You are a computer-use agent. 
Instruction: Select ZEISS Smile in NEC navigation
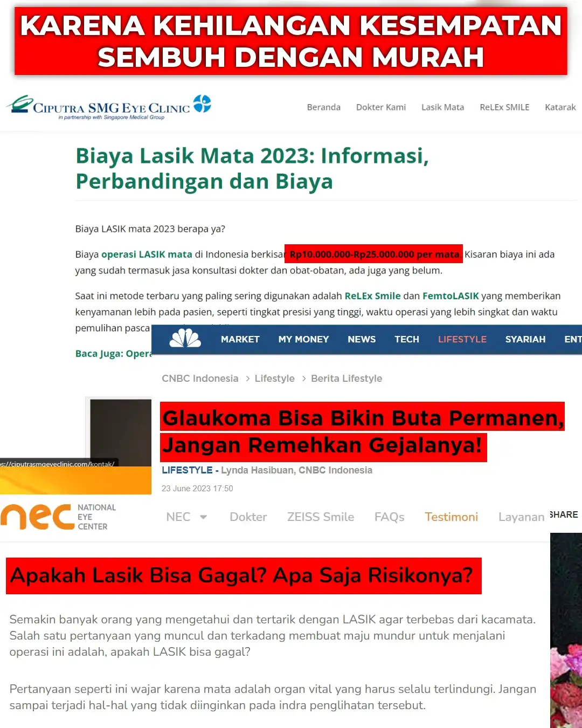click(320, 517)
